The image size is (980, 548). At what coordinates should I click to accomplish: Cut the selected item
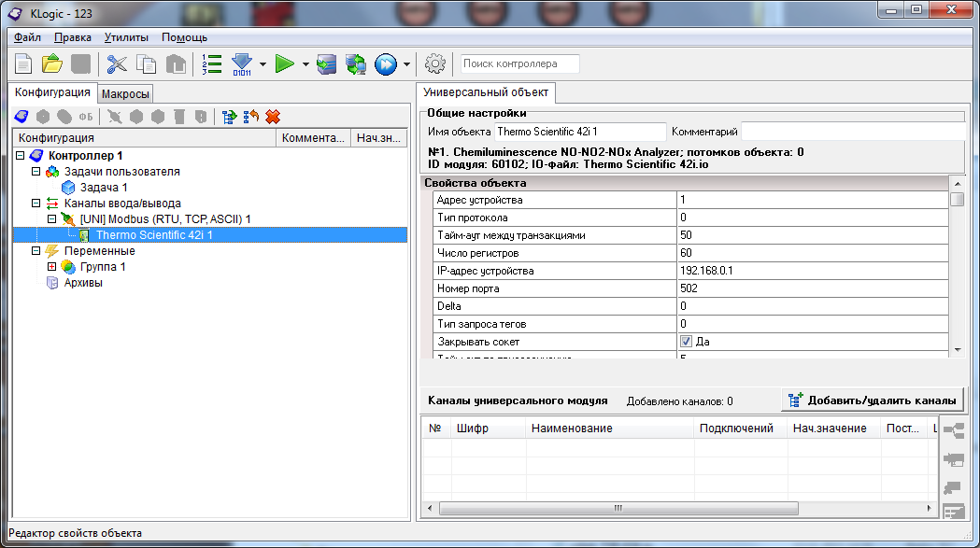[x=118, y=63]
